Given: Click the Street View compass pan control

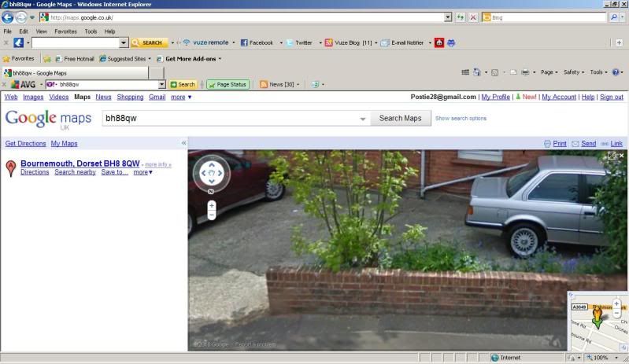Looking at the screenshot, I should pyautogui.click(x=211, y=172).
